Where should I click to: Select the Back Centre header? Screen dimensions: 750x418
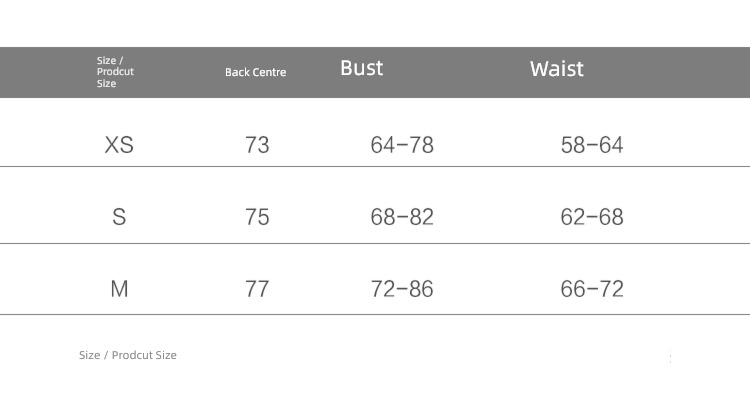(x=255, y=72)
